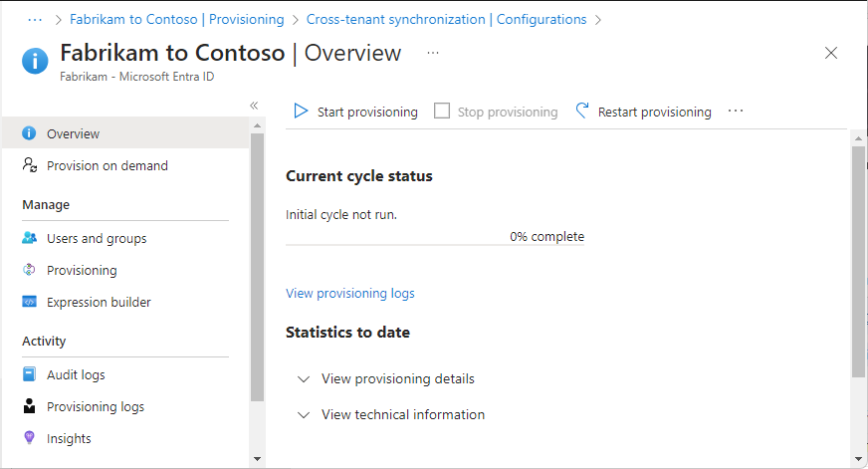
Task: Expand collapsed breadcrumb ellipsis
Action: pos(35,20)
